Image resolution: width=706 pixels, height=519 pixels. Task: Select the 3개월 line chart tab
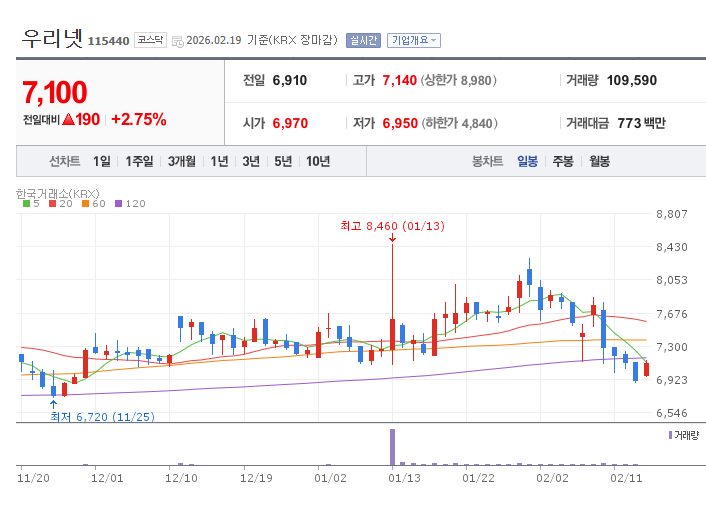(182, 161)
